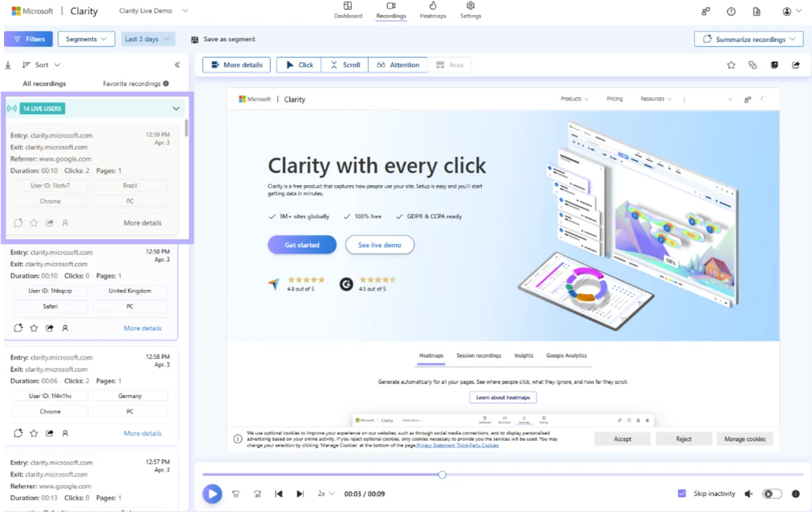Viewport: 812px width, 512px height.
Task: Click the player info icon
Action: [796, 494]
